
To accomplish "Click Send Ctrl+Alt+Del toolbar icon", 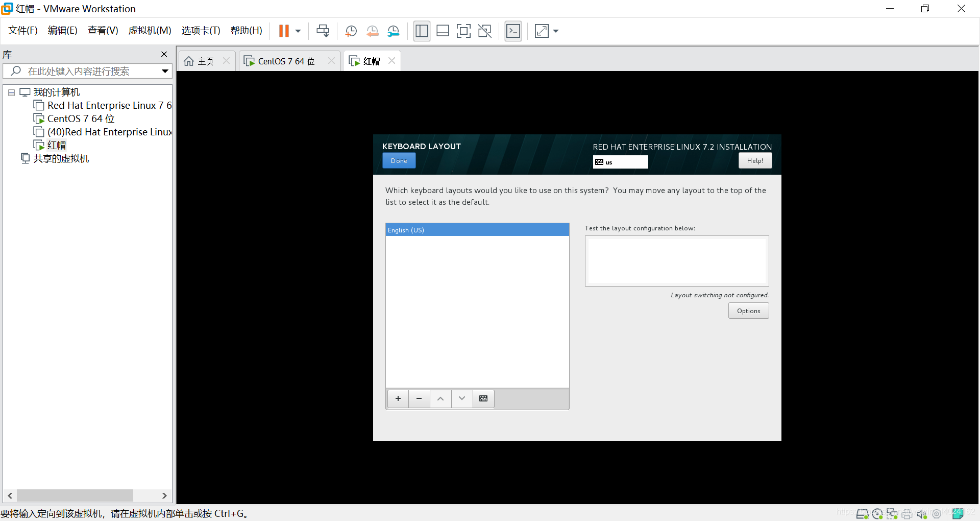I will (323, 31).
